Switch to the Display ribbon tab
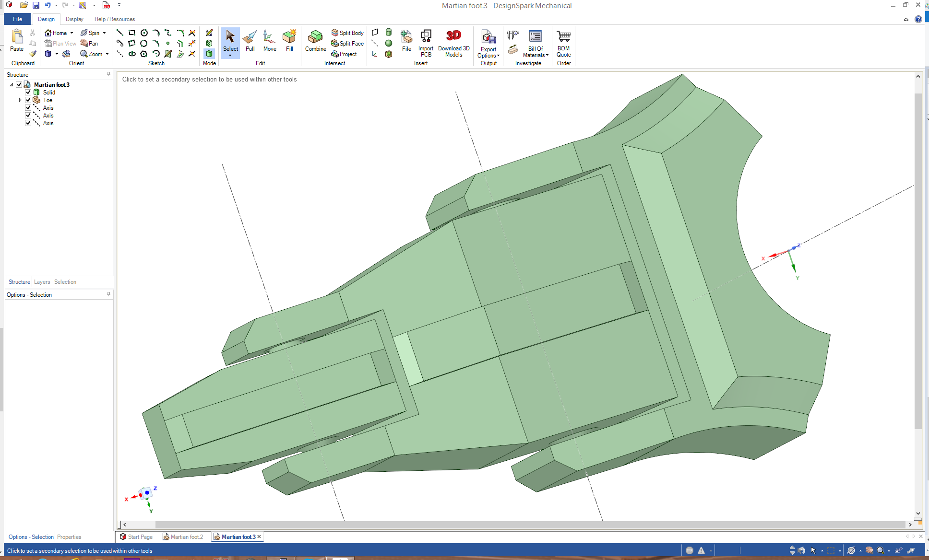The width and height of the screenshot is (929, 560). pos(74,19)
